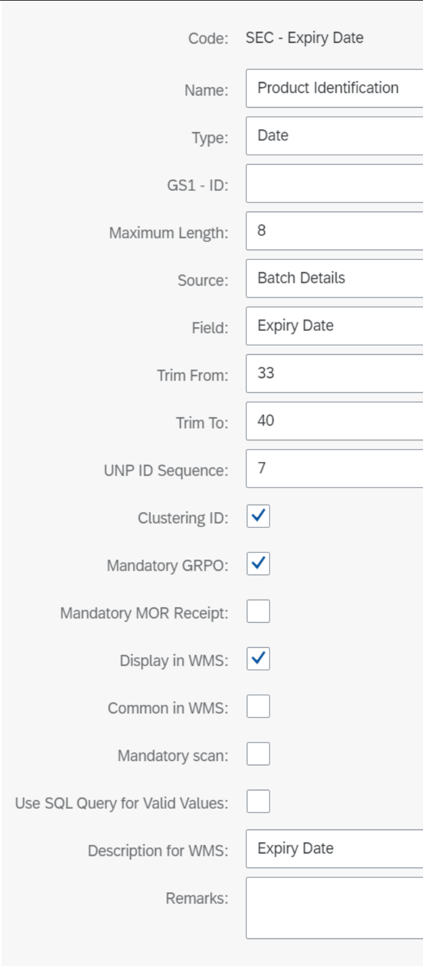Uncheck the Clustering ID checkbox
The height and width of the screenshot is (980, 423).
(259, 516)
